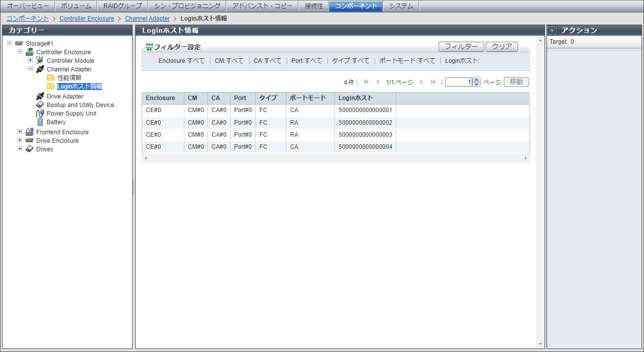Click the Drive Adapter icon in tree
This screenshot has width=644, height=352.
(40, 97)
